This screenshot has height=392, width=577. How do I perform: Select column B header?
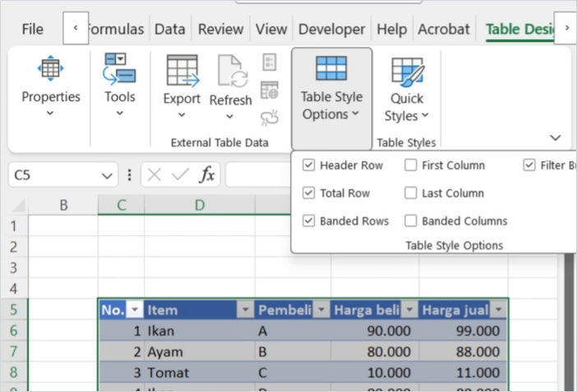(63, 205)
